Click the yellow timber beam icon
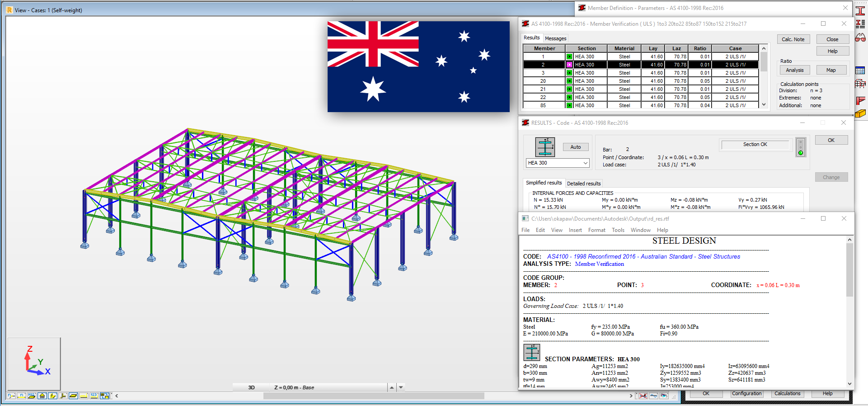 [x=860, y=113]
